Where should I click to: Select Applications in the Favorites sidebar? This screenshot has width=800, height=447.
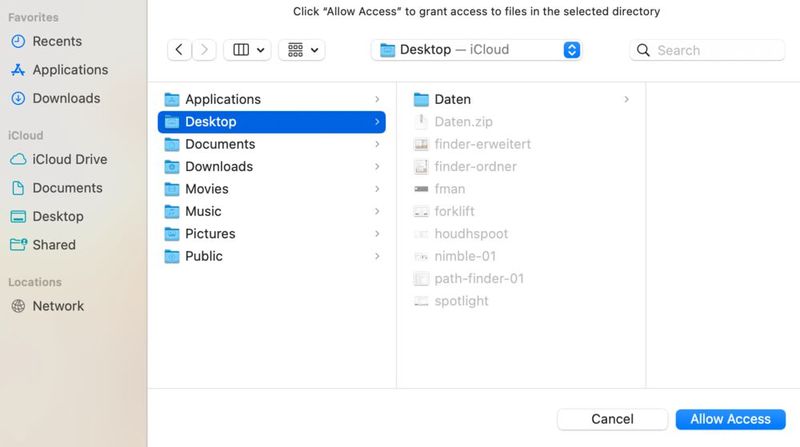click(69, 70)
